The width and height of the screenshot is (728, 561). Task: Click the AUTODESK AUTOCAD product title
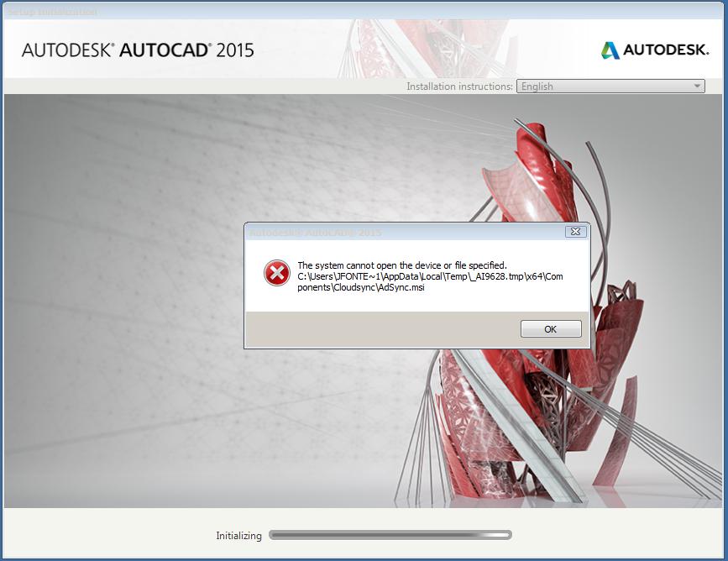[x=138, y=50]
